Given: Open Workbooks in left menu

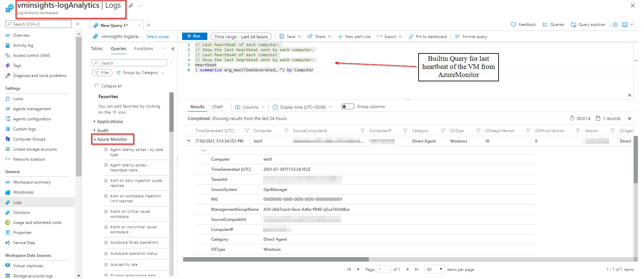Looking at the screenshot, I should 23,192.
